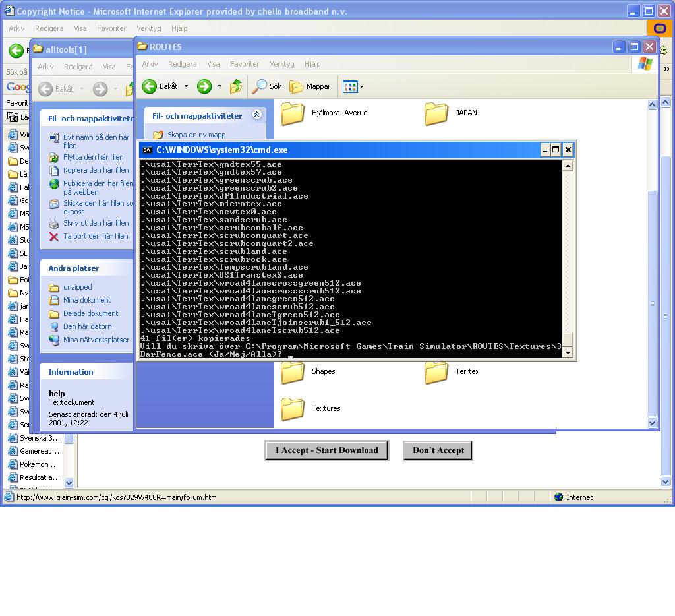This screenshot has width=675, height=616.
Task: Open the Back history dropdown in ROUTES toolbar
Action: point(186,86)
